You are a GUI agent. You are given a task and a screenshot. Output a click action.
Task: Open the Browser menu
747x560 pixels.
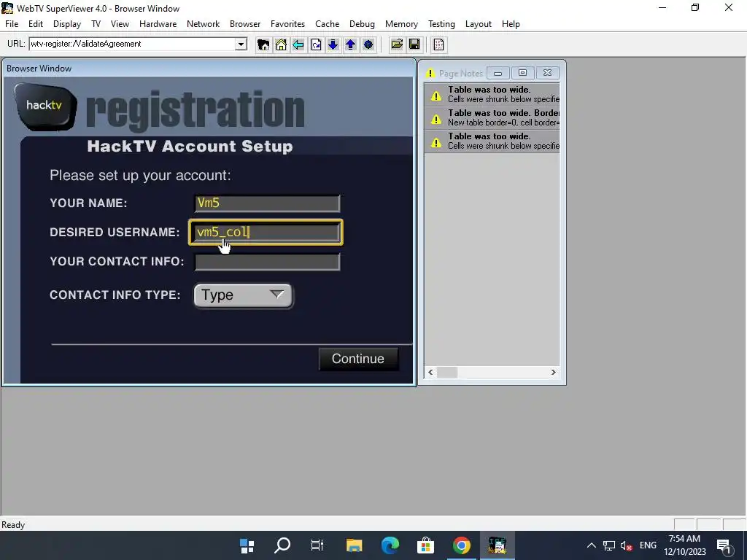click(245, 24)
